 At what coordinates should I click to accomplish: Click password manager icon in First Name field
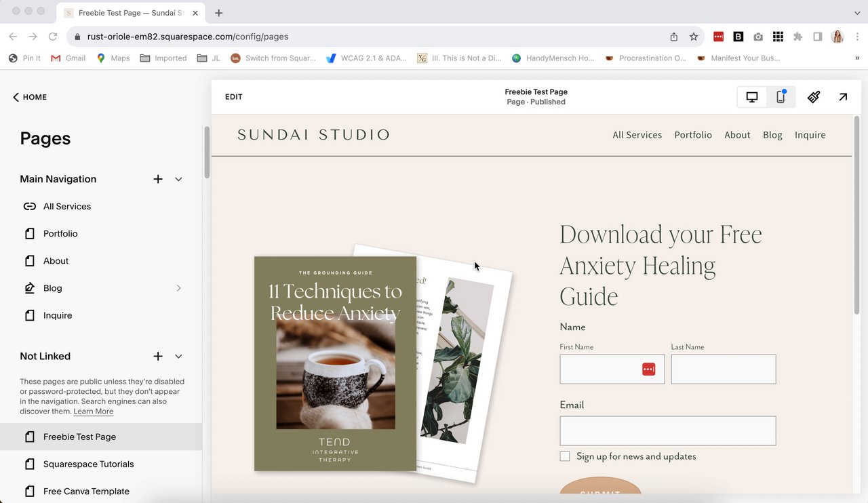pos(649,369)
